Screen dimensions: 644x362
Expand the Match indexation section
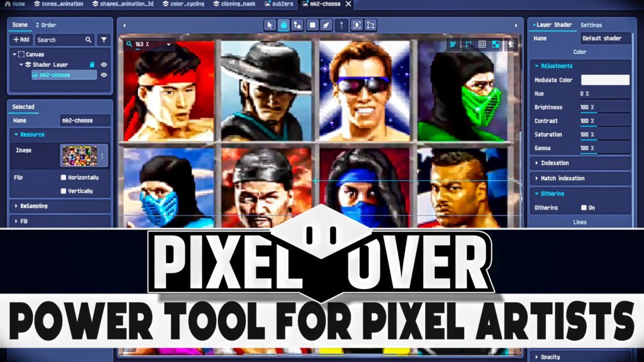536,178
